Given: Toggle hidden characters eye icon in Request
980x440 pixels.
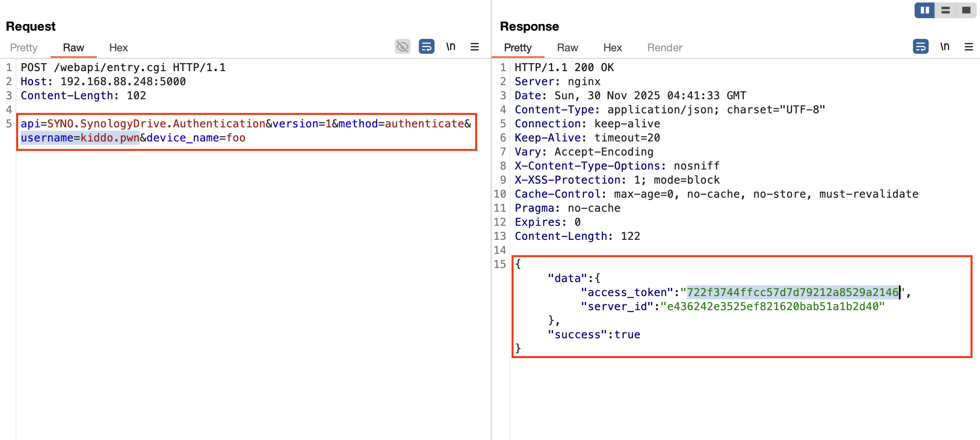Looking at the screenshot, I should 402,47.
